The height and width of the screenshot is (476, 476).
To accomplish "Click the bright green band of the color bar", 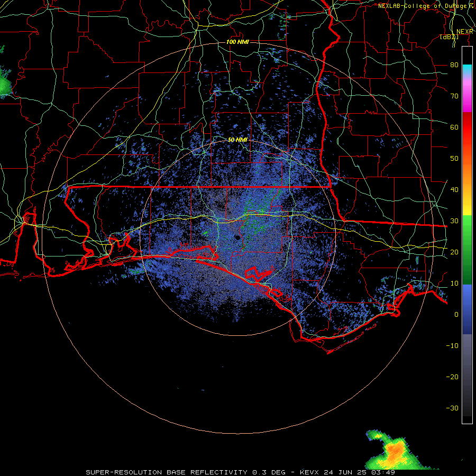I will click(x=467, y=231).
